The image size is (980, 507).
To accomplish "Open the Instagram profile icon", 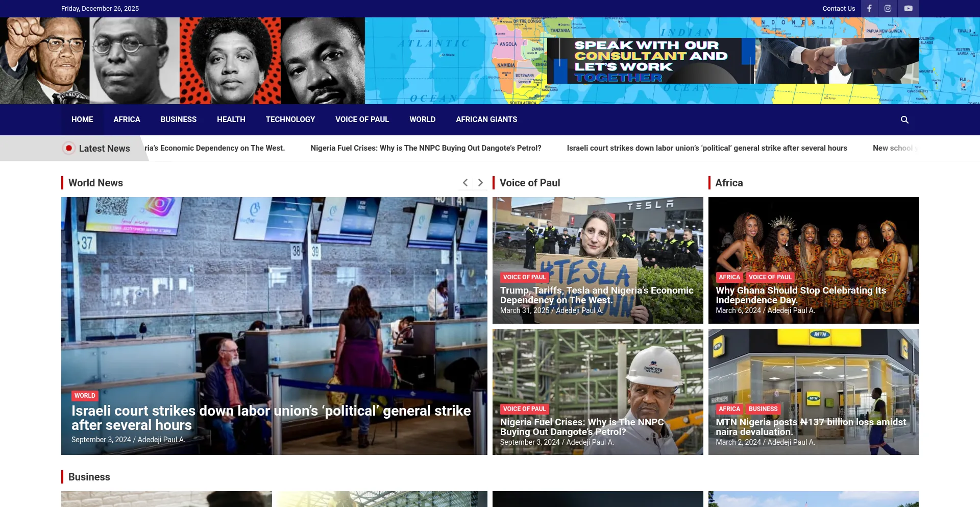I will [x=888, y=9].
